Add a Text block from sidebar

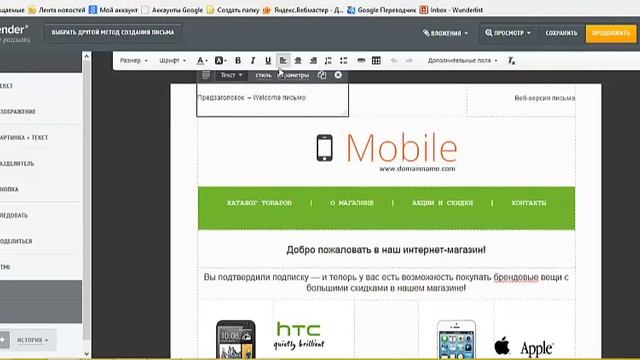tap(41, 86)
